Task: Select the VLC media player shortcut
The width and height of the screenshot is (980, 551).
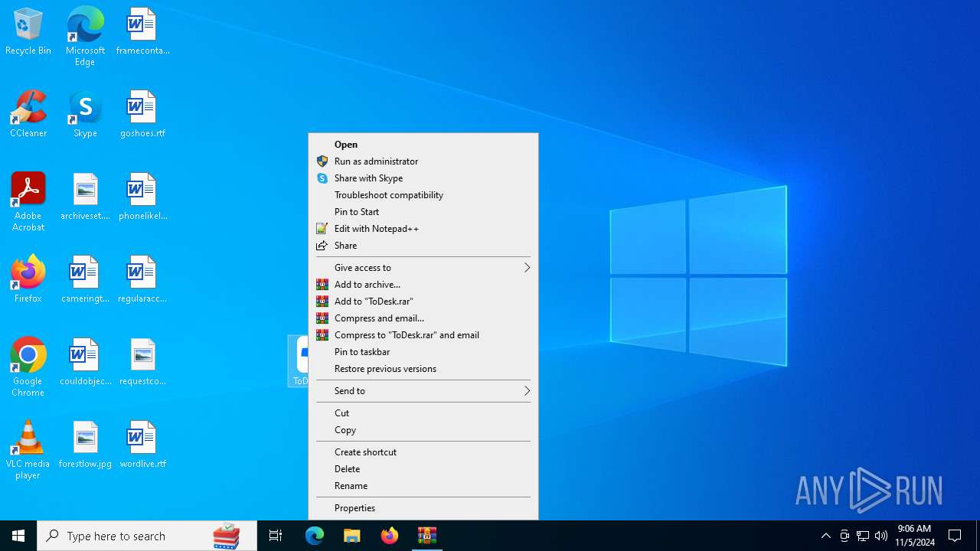Action: [28, 450]
